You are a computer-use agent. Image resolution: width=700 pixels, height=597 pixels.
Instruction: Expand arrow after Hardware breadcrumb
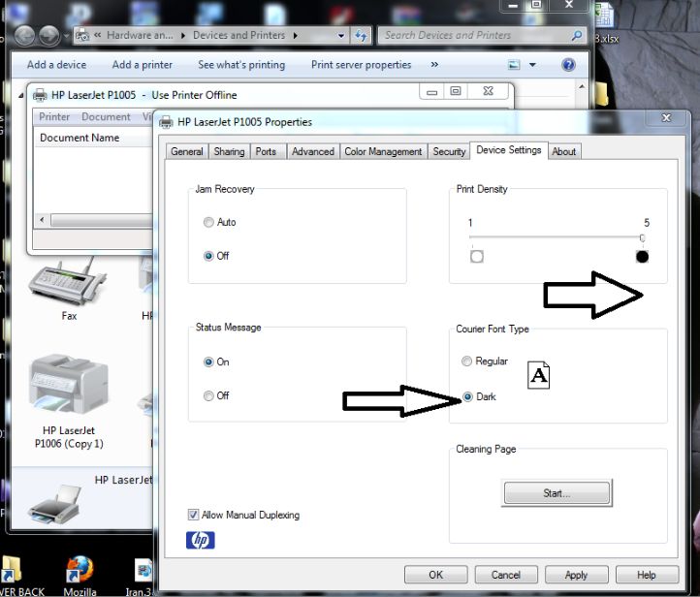pos(183,36)
